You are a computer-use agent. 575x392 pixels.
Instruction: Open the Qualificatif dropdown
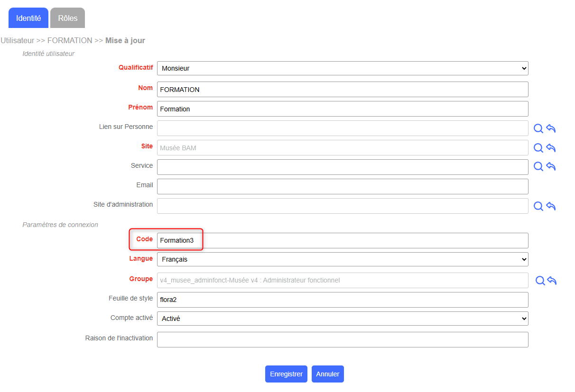click(343, 68)
